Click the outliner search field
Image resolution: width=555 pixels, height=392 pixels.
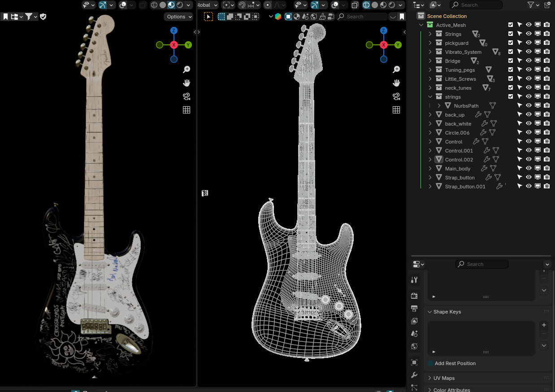point(476,5)
